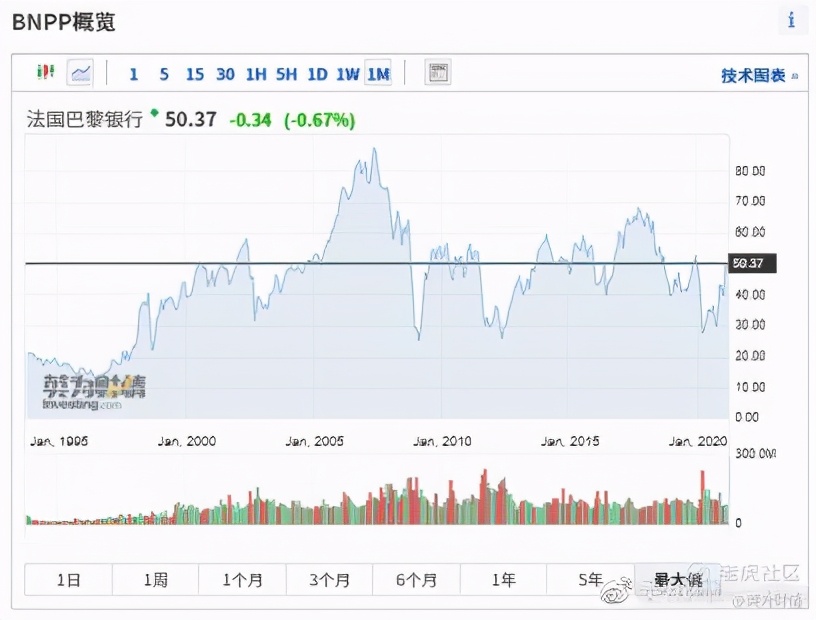Select the 1M monthly interval

[x=378, y=74]
